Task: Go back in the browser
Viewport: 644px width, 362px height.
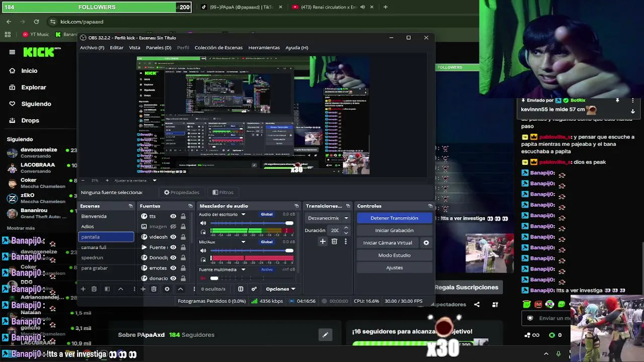Action: (9, 22)
